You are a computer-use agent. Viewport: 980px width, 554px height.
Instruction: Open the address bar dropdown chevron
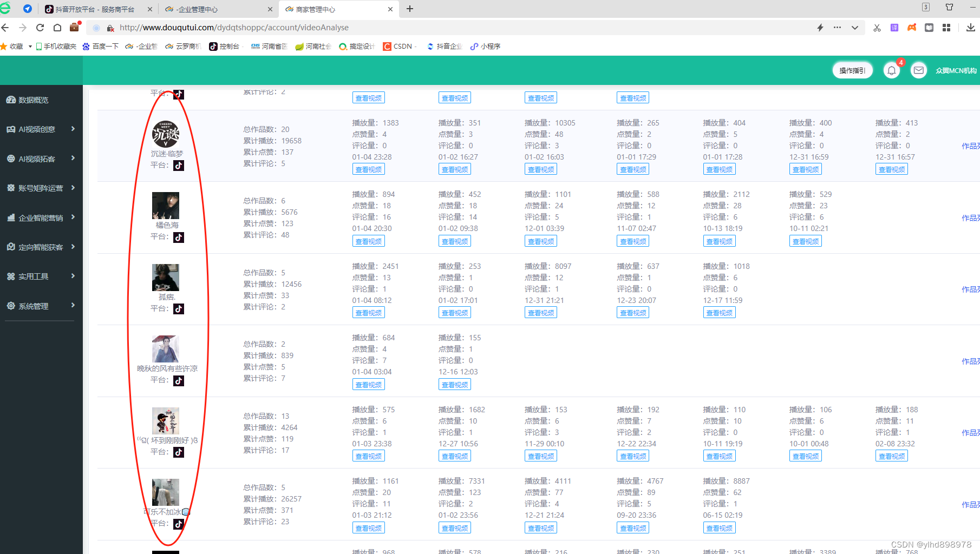pyautogui.click(x=855, y=28)
